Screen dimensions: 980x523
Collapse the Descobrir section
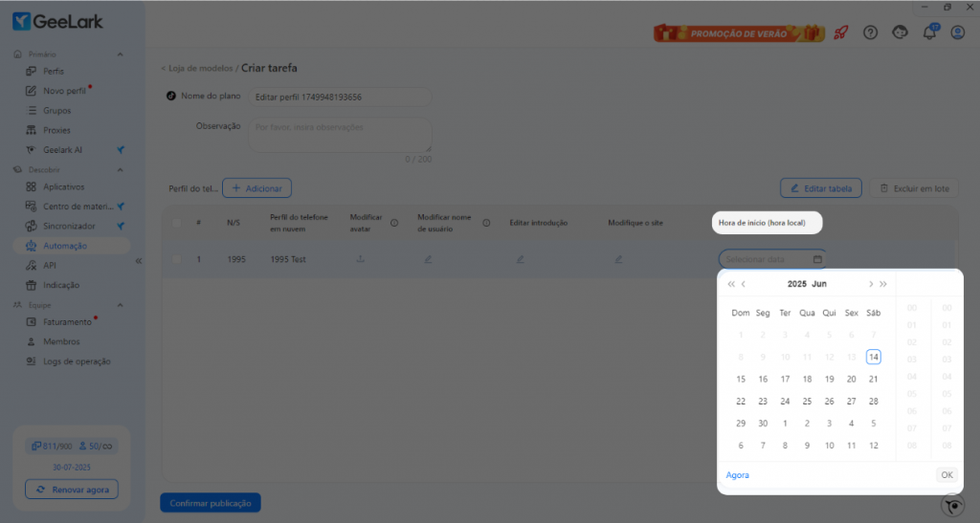pos(120,170)
